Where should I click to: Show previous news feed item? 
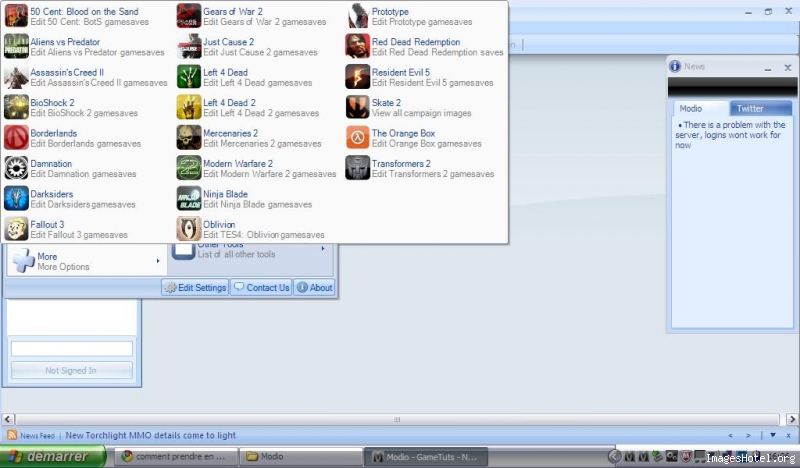click(x=731, y=435)
